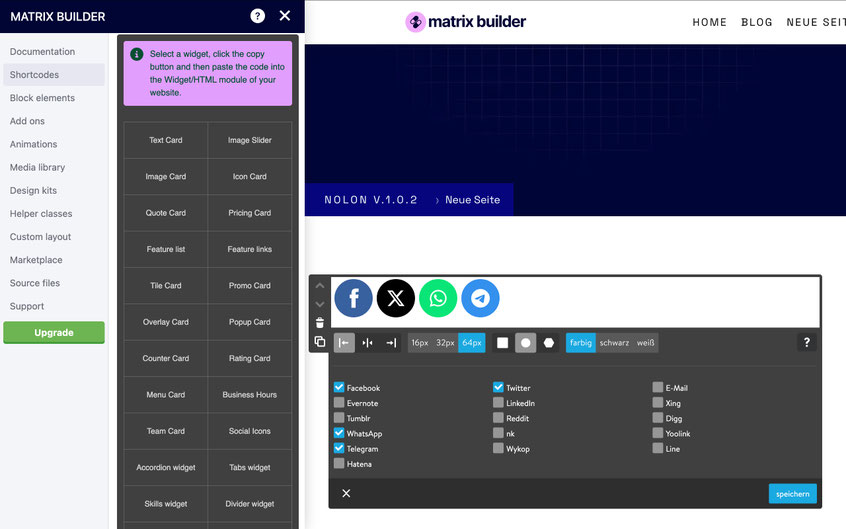This screenshot has height=529, width=846.
Task: Open Documentation in the sidebar
Action: 54,52
